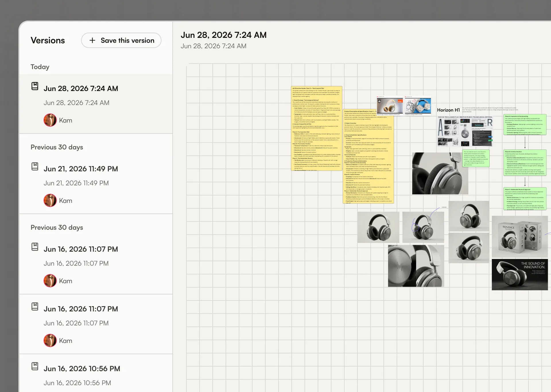This screenshot has width=551, height=392.
Task: Select the Jun 28, 2026 7:24 AM version title
Action: point(81,88)
